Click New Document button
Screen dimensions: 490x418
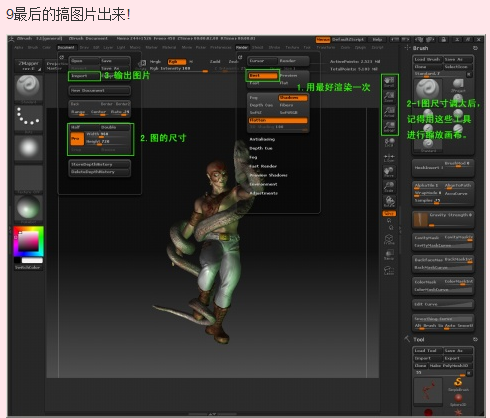(100, 90)
